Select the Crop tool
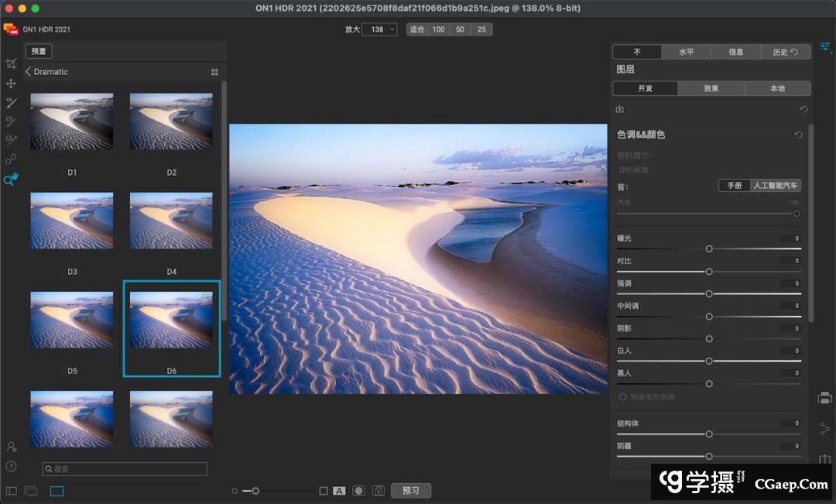This screenshot has height=504, width=836. point(11,63)
